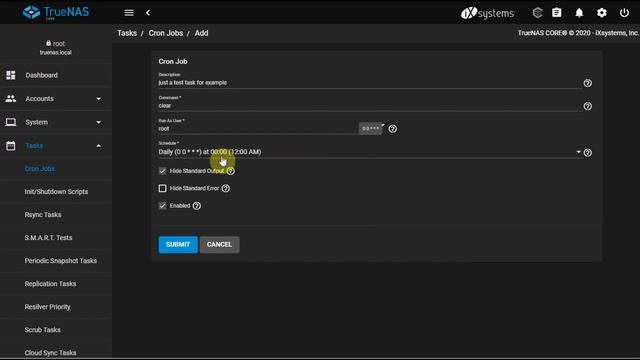Screen dimensions: 640x360
Task: Open Scrub Tasks
Action: [x=42, y=330]
